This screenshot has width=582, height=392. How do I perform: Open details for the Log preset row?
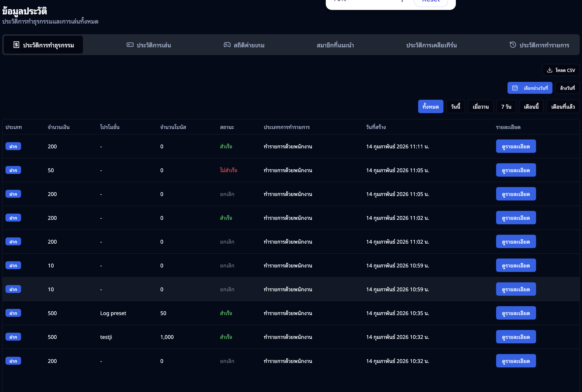point(516,313)
